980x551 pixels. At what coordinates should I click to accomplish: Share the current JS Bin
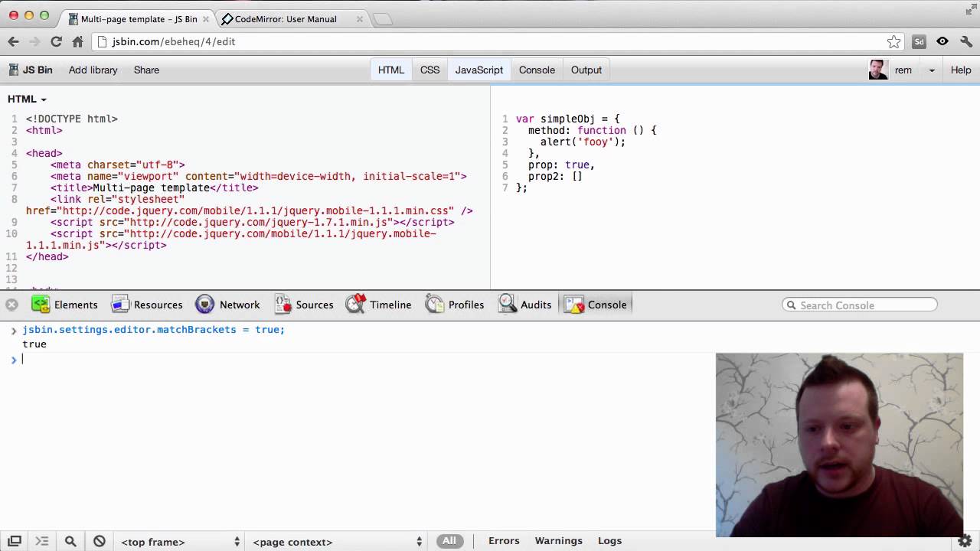[146, 70]
